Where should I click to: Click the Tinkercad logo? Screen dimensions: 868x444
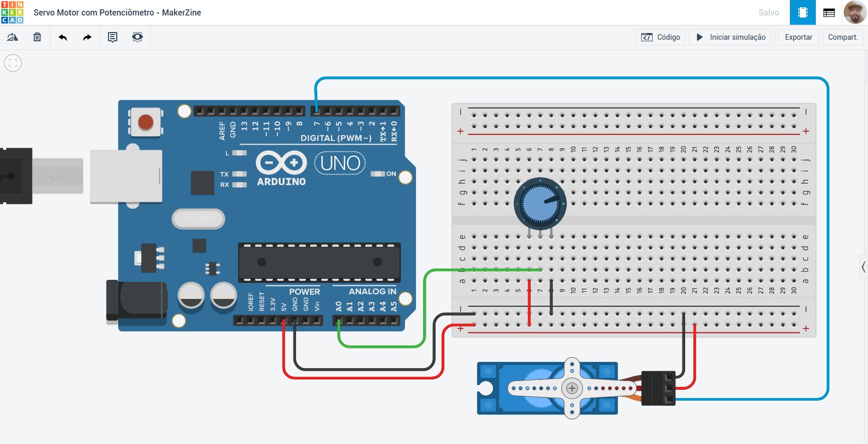[x=12, y=12]
